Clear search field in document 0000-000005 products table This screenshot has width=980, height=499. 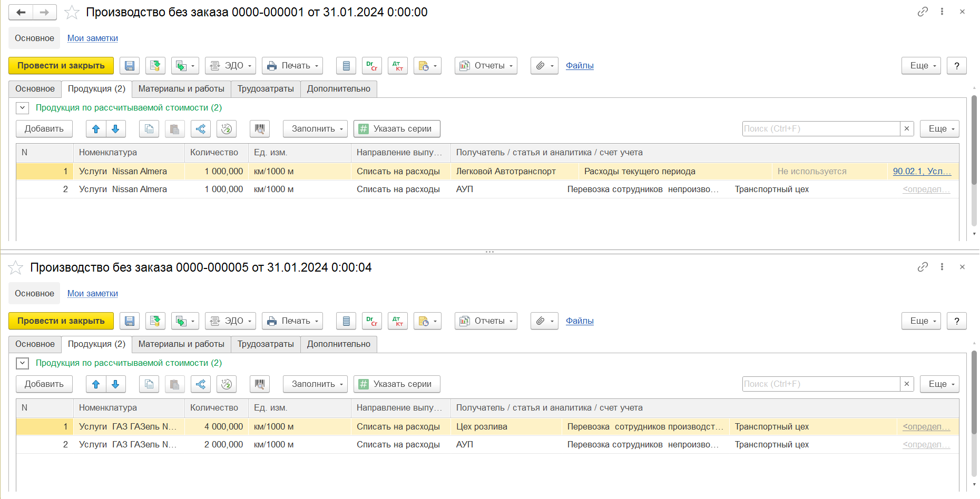click(x=907, y=384)
